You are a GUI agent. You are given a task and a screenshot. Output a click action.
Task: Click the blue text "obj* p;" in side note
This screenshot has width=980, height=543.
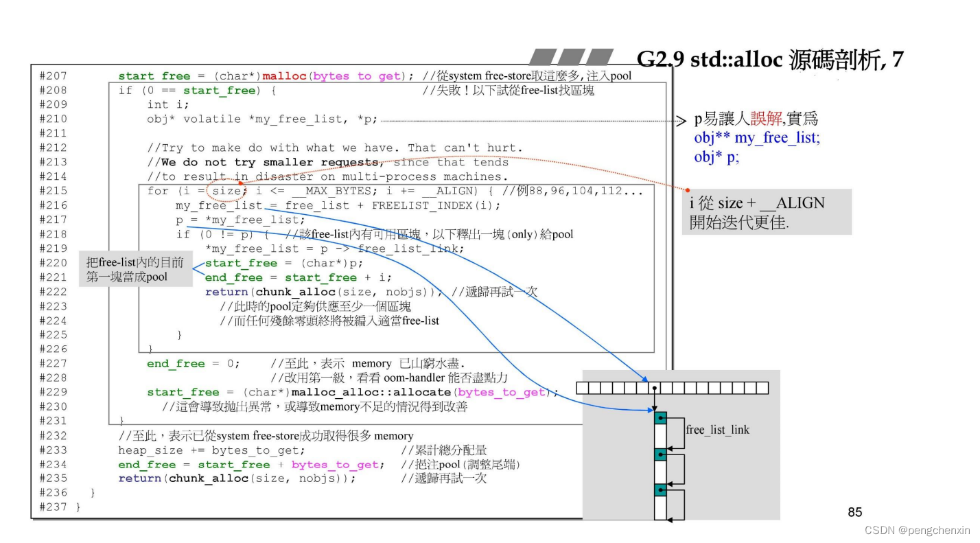[x=716, y=157]
